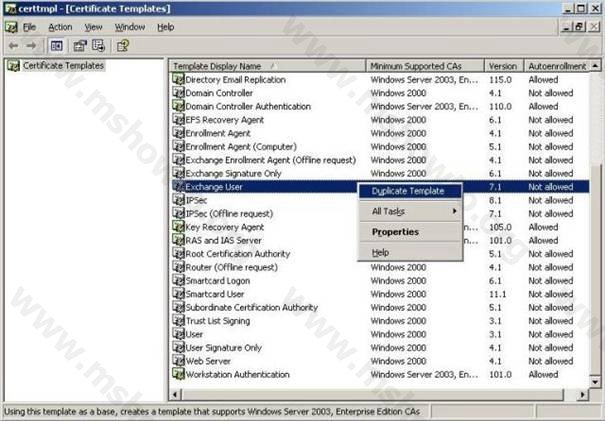
Task: Sort by Version column header
Action: [504, 66]
